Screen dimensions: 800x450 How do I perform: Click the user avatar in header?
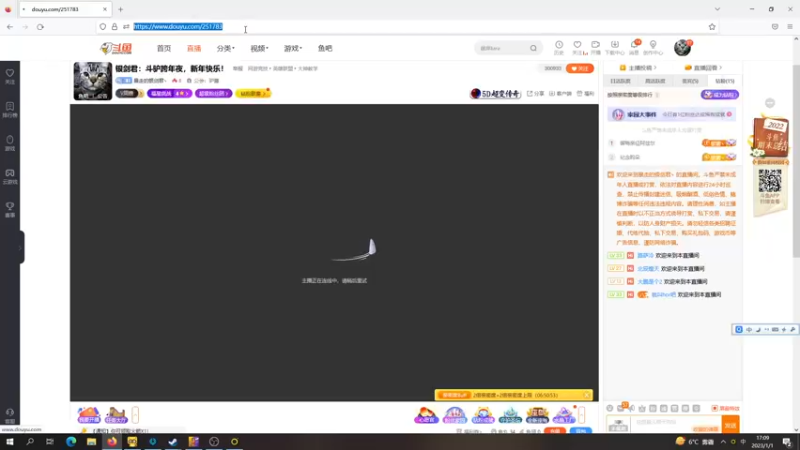[x=682, y=47]
